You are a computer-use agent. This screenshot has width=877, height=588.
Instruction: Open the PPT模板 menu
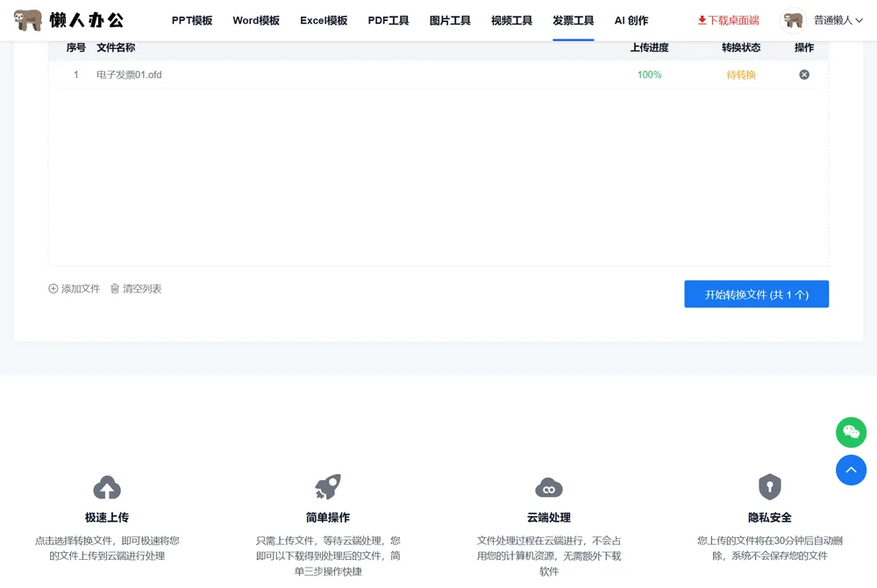[x=192, y=21]
